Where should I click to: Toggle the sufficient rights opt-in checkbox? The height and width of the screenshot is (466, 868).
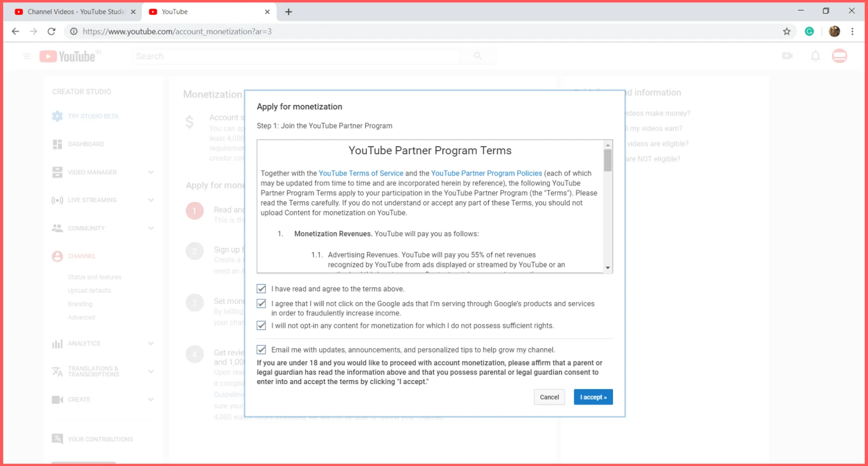[x=261, y=325]
